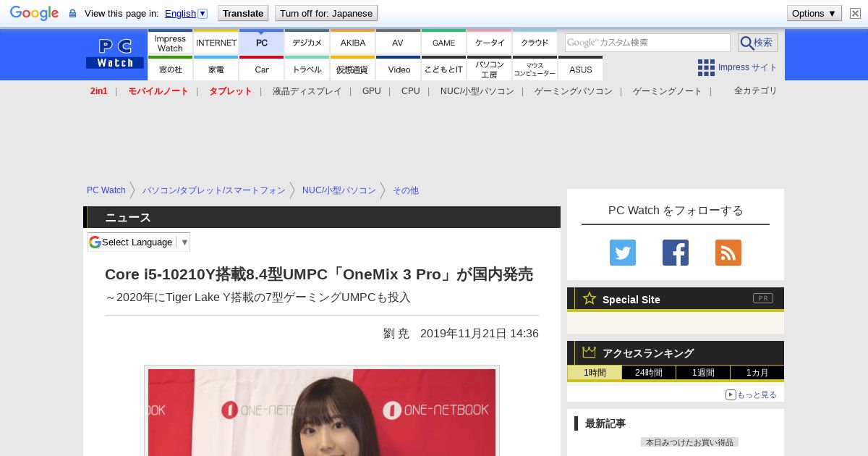Image resolution: width=868 pixels, height=456 pixels.
Task: Open the Facebook follow icon
Action: (x=676, y=253)
